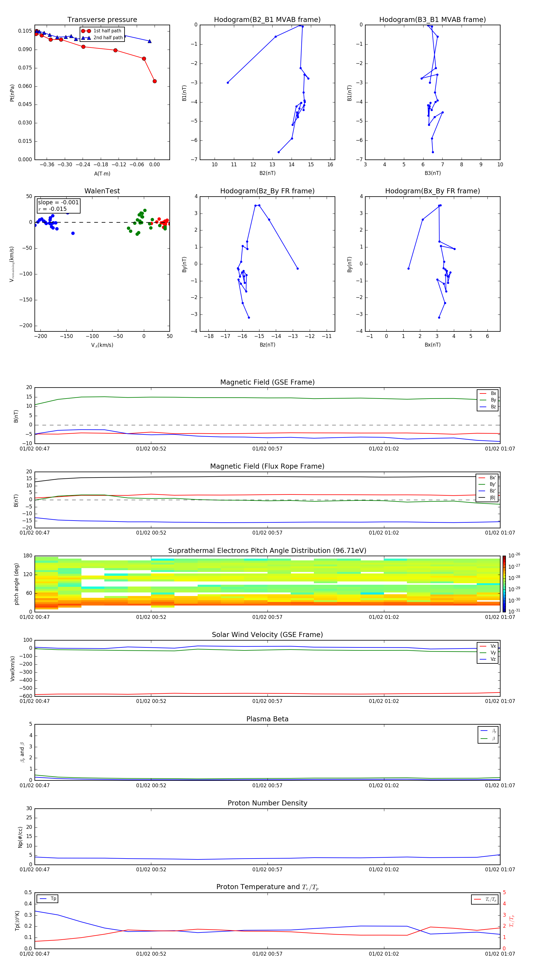Click the '01/02 01:02' tick under Proton Number Density
The height and width of the screenshot is (980, 535).
point(384,870)
